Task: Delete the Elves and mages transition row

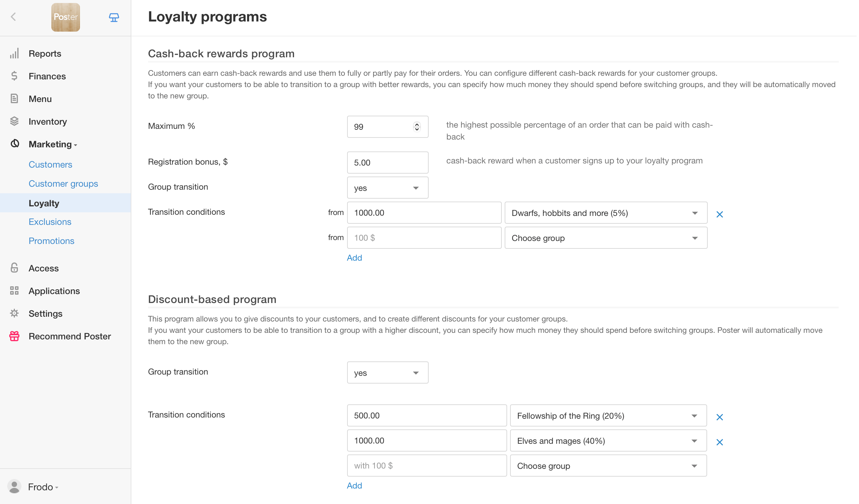Action: click(x=720, y=442)
